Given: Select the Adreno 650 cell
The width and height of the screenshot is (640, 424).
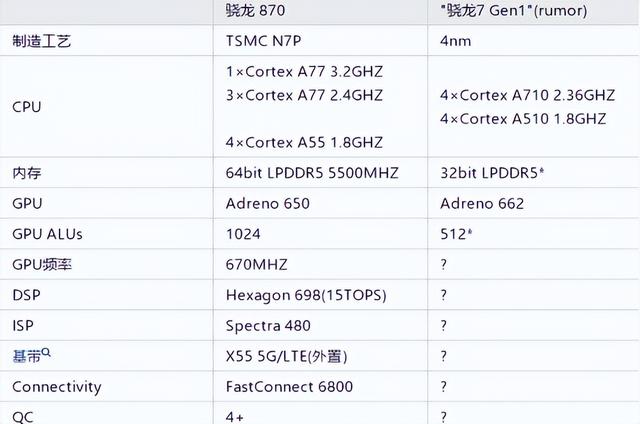Looking at the screenshot, I should [x=268, y=204].
